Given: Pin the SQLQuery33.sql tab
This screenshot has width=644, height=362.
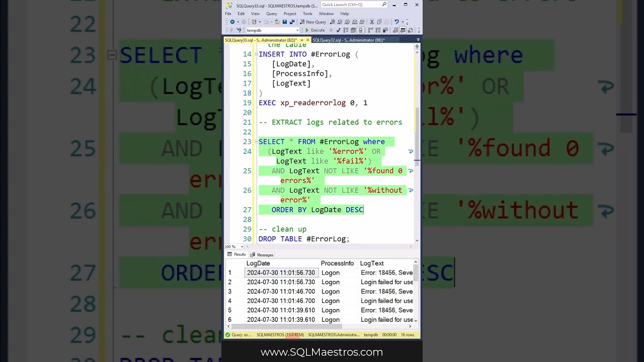Looking at the screenshot, I should tap(302, 40).
